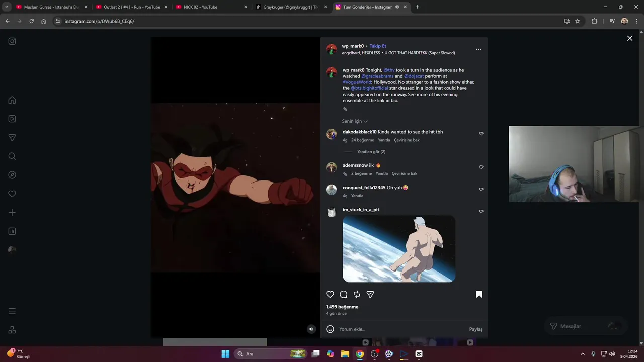Open dashboard chart icon in sidebar

tap(12, 231)
